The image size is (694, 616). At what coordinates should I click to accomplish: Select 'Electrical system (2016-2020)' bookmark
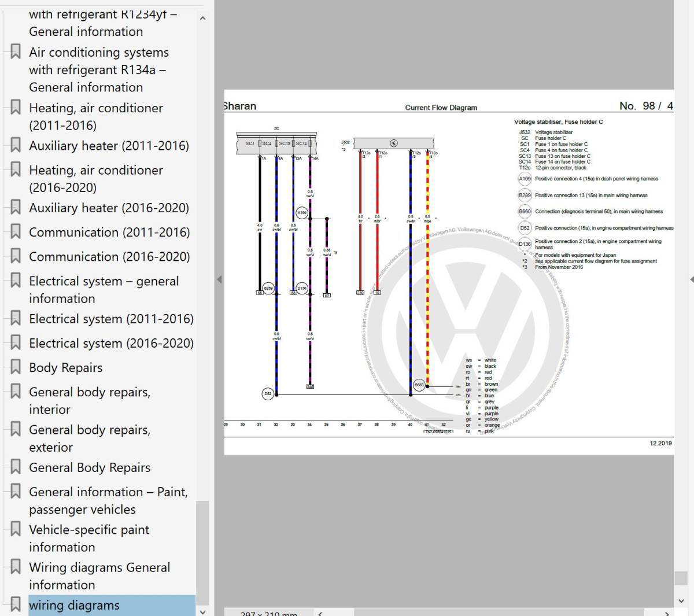click(111, 343)
